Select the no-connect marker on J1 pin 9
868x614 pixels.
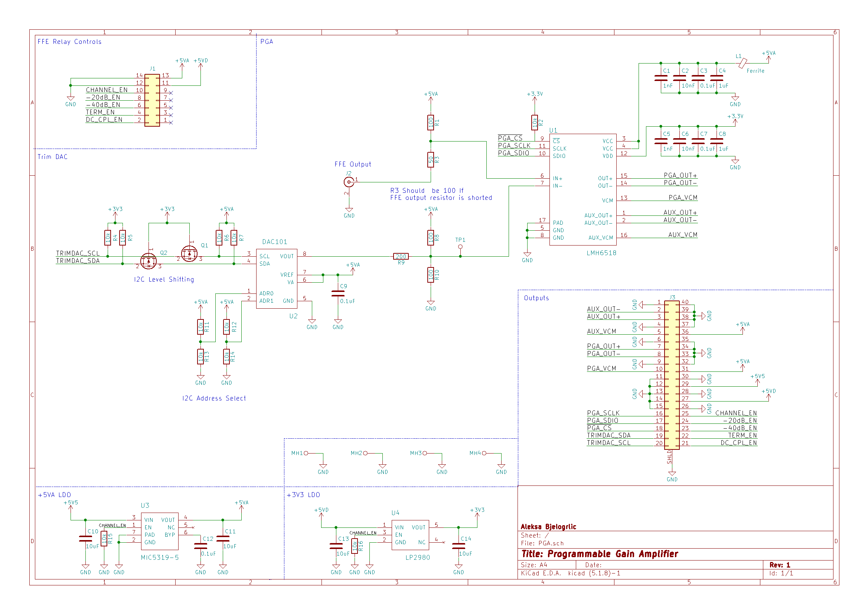pyautogui.click(x=171, y=93)
